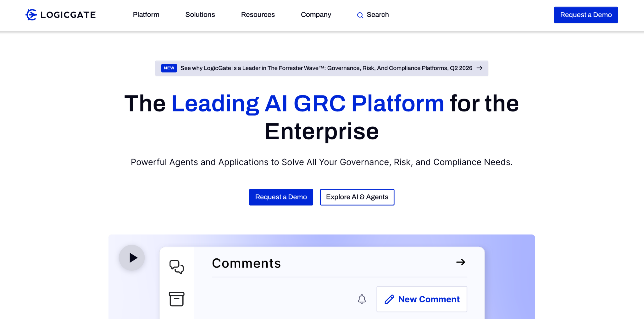
Task: Click the arrow in Forrester banner
Action: 479,68
